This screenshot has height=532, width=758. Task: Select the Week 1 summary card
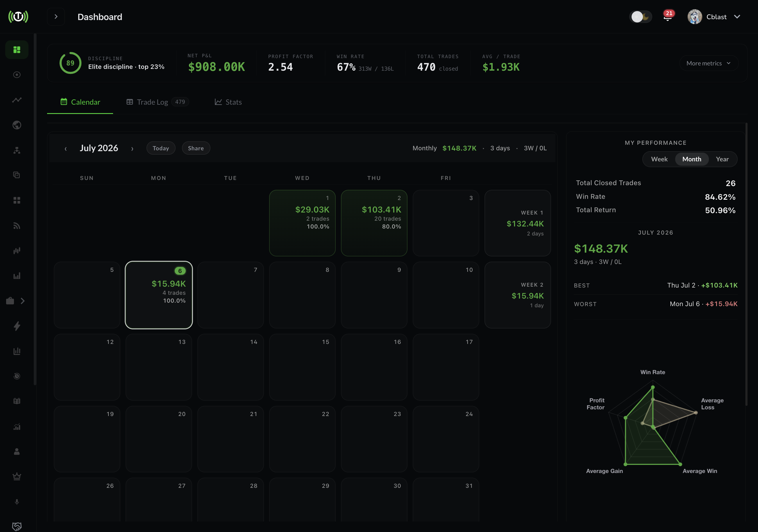pyautogui.click(x=518, y=223)
